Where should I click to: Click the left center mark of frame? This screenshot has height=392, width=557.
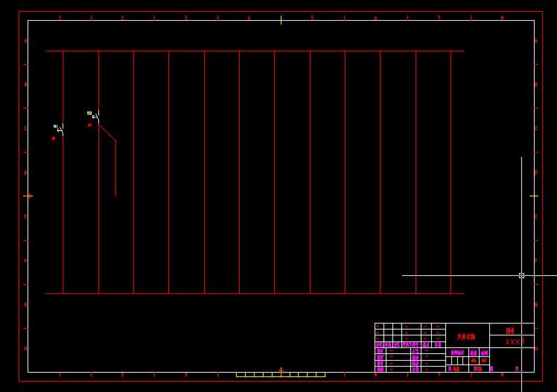[x=28, y=196]
